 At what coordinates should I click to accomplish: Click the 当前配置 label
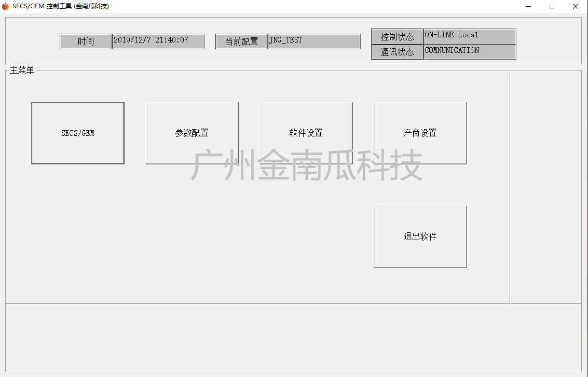point(241,41)
